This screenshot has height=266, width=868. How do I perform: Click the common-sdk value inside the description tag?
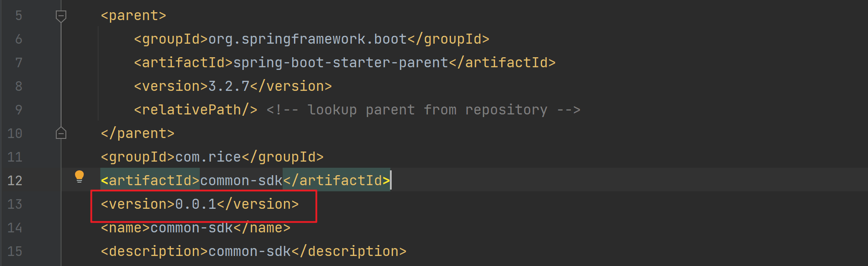[x=249, y=251]
